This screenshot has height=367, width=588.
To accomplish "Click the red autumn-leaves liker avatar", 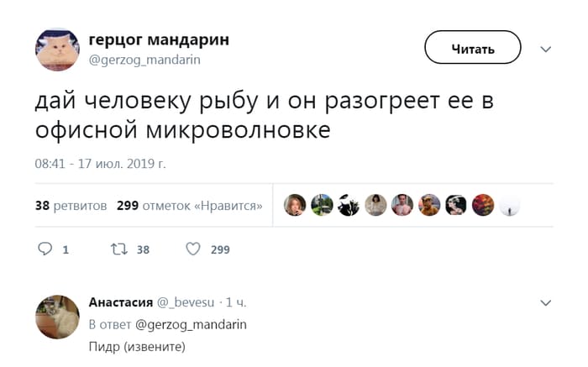I will pos(483,205).
